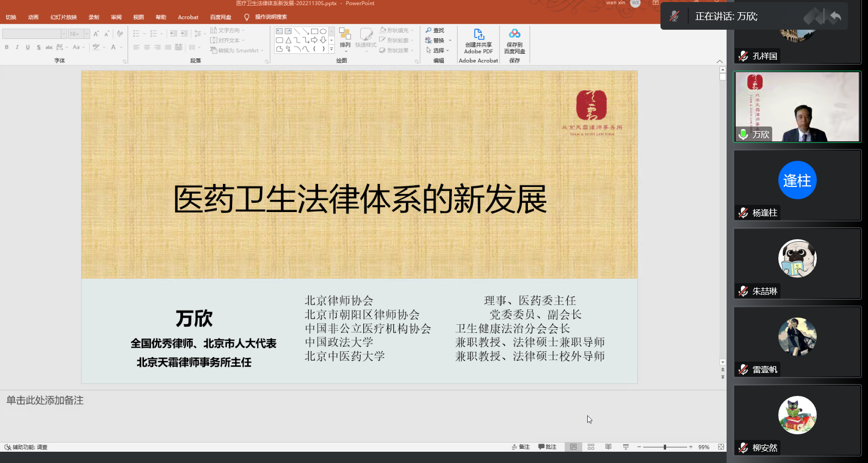Toggle the Notes (备注) pane
Viewport: 868px width, 463px height.
click(x=521, y=447)
